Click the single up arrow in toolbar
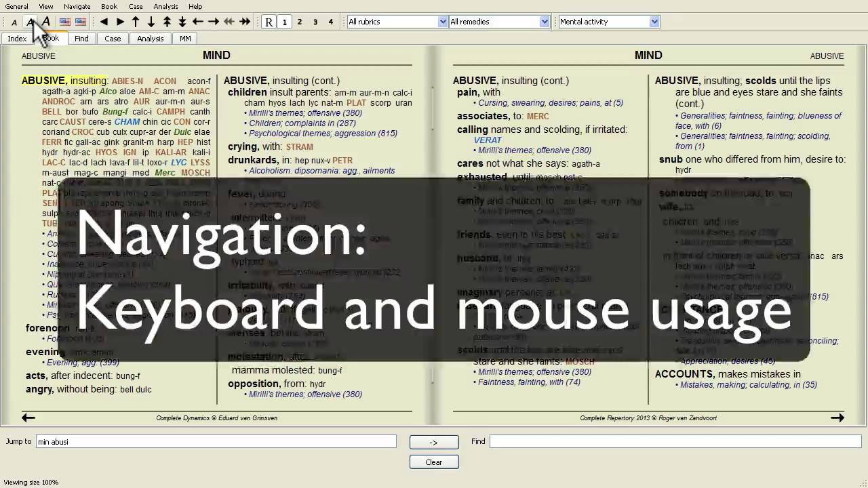868x488 pixels. 136,22
